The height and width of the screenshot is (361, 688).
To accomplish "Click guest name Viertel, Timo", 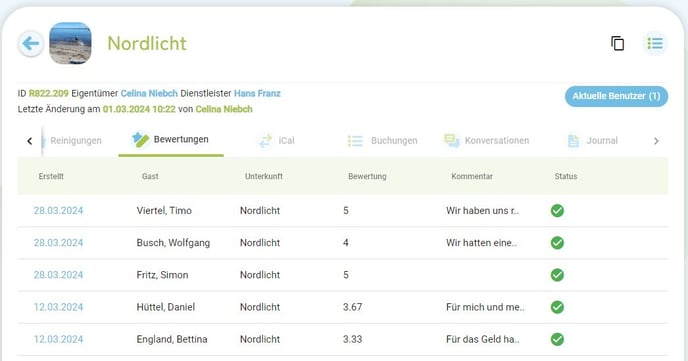I will click(x=164, y=211).
